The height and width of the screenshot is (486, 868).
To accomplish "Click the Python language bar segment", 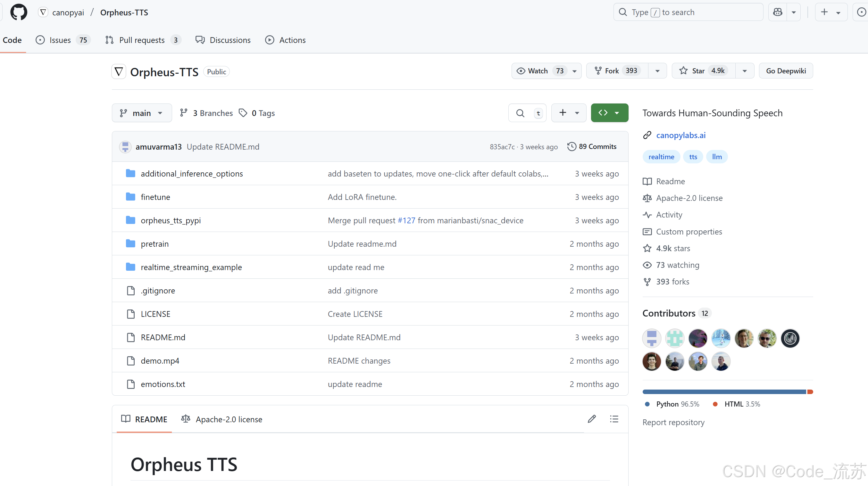I will (724, 392).
